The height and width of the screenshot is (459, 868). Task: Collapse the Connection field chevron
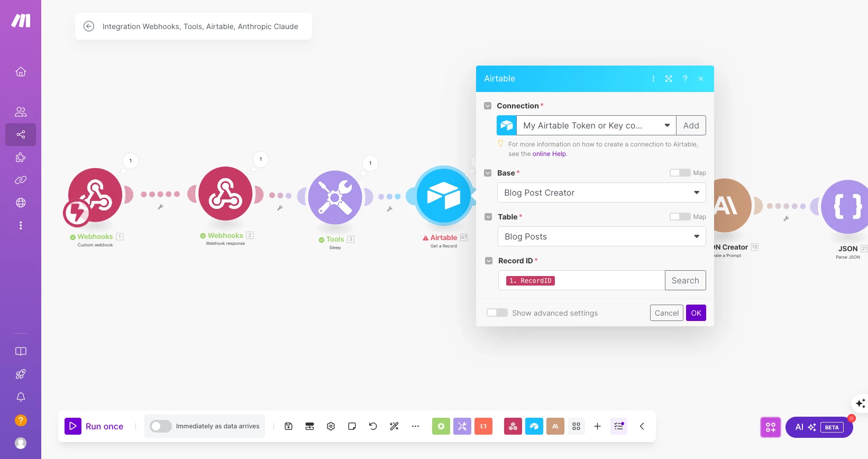click(x=488, y=106)
